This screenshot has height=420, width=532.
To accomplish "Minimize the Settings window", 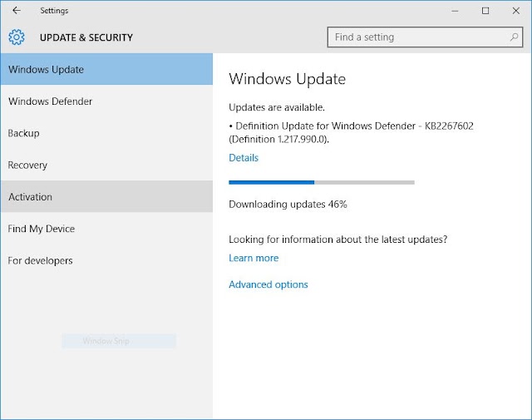I will pyautogui.click(x=455, y=11).
